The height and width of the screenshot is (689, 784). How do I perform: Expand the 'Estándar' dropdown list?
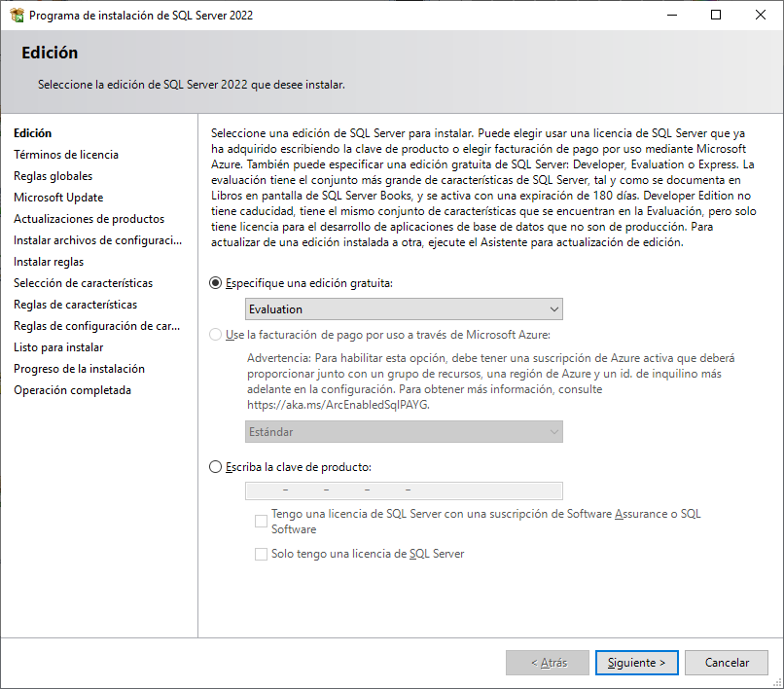pyautogui.click(x=552, y=431)
